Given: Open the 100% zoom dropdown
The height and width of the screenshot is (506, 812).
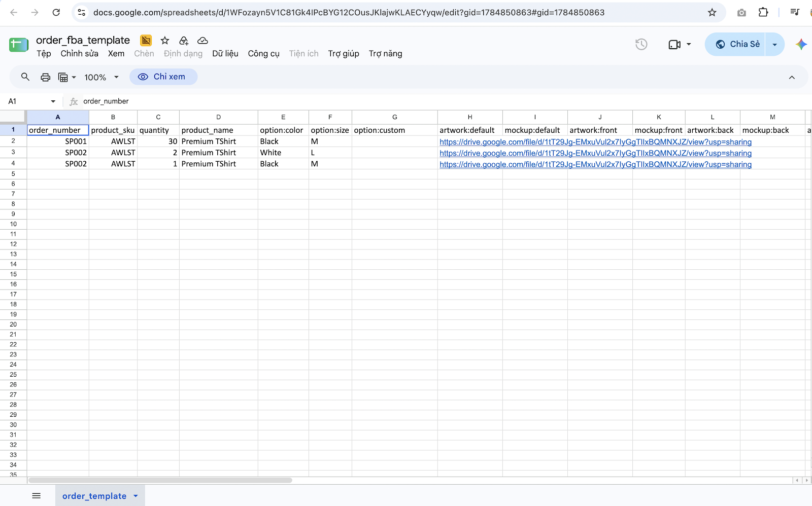Looking at the screenshot, I should 101,77.
